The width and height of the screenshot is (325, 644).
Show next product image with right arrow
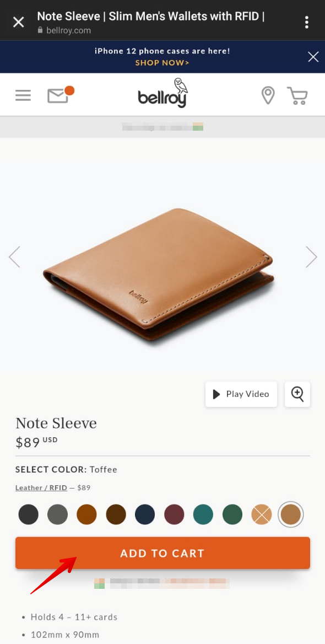tap(311, 257)
